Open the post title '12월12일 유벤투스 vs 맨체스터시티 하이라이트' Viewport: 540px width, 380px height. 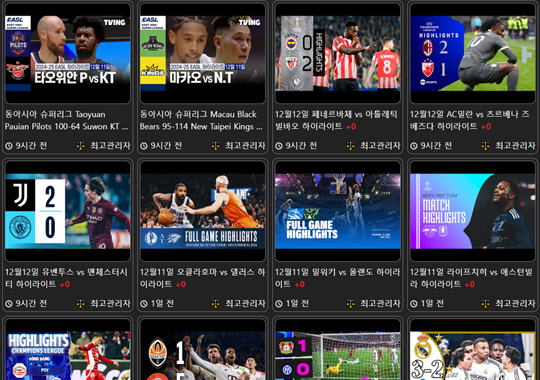[x=66, y=278]
